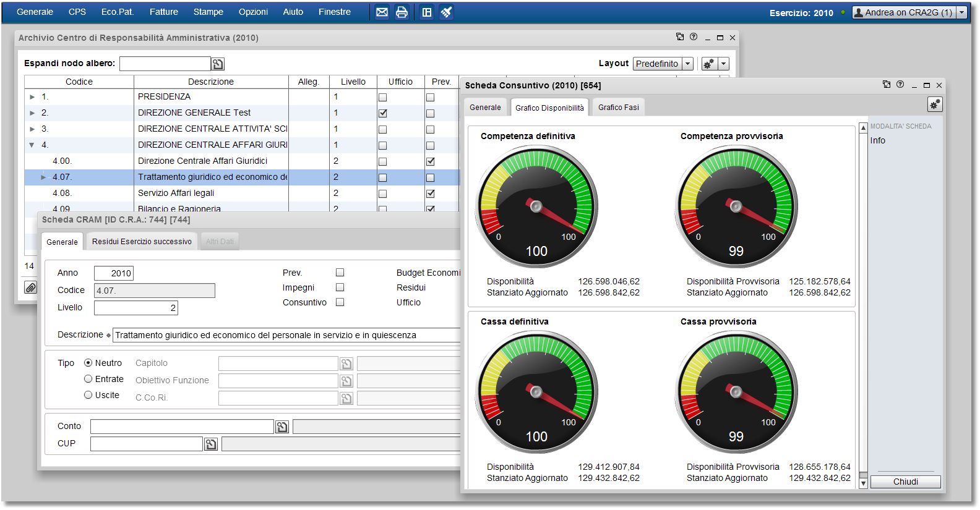The height and width of the screenshot is (510, 980).
Task: Click the envelope mail icon in toolbar
Action: [382, 12]
